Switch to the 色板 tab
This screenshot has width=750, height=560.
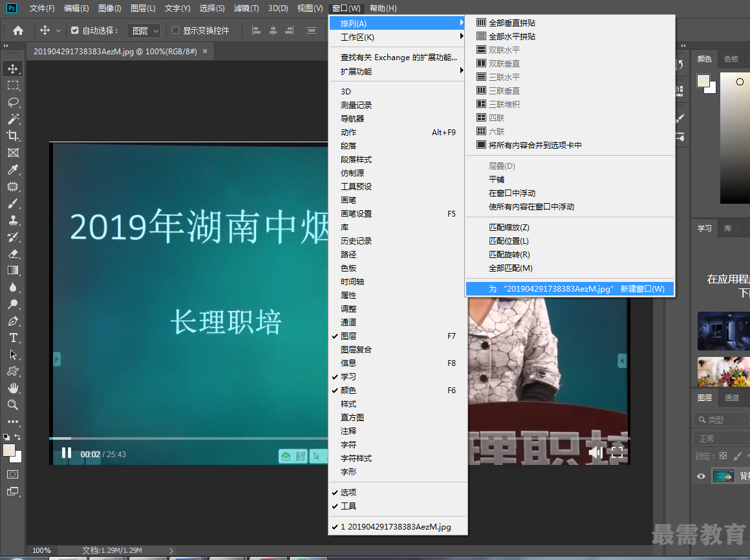coord(731,59)
